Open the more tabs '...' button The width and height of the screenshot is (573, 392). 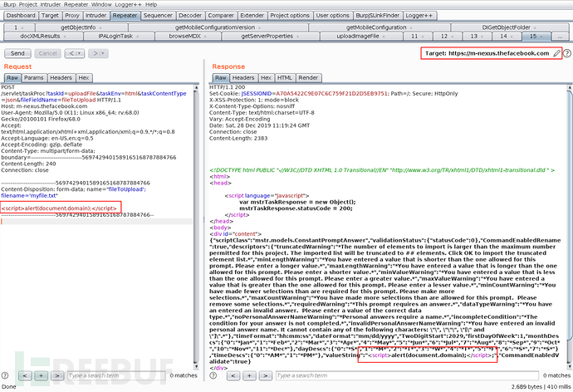tap(560, 37)
